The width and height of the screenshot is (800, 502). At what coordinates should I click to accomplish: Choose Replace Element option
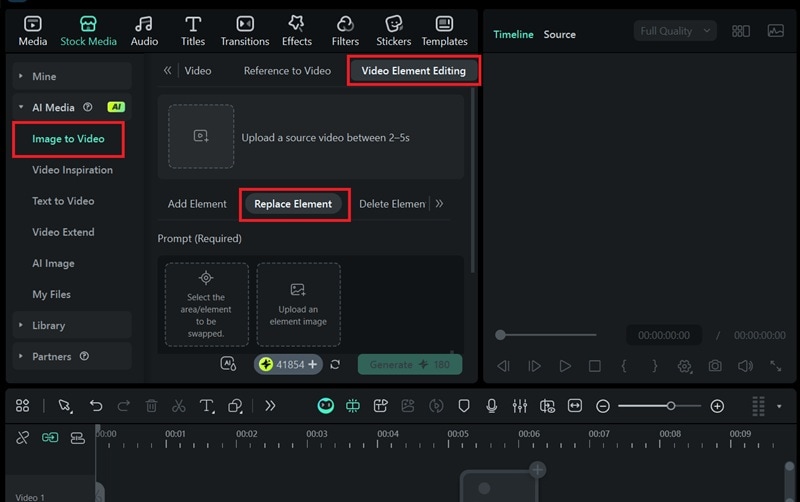coord(293,204)
